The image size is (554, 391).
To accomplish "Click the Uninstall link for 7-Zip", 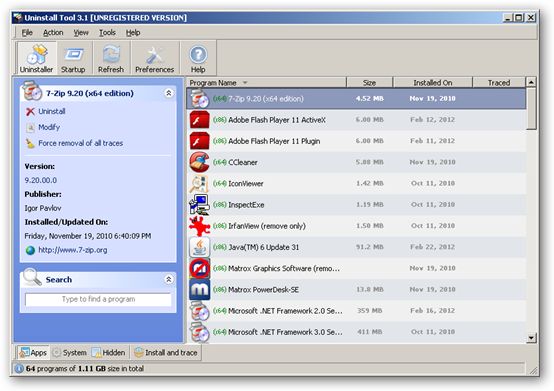I will coord(52,111).
